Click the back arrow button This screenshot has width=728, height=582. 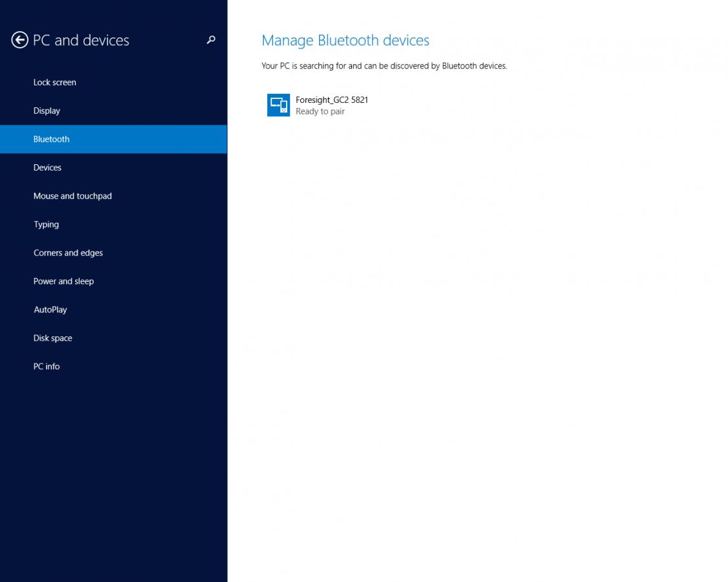point(19,40)
